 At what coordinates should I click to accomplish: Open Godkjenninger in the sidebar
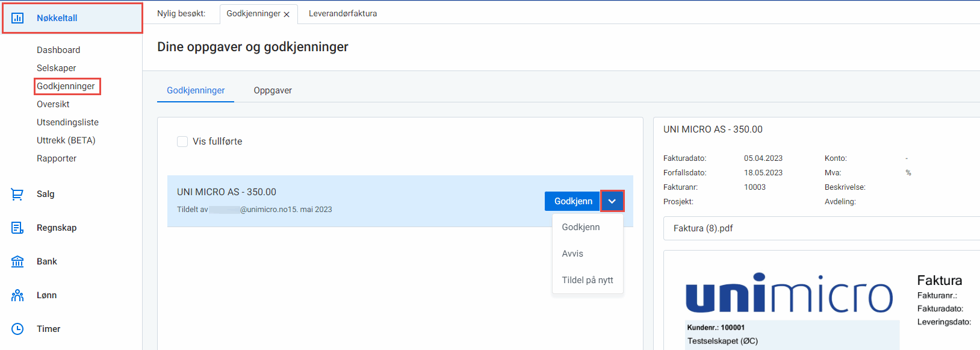pyautogui.click(x=66, y=86)
